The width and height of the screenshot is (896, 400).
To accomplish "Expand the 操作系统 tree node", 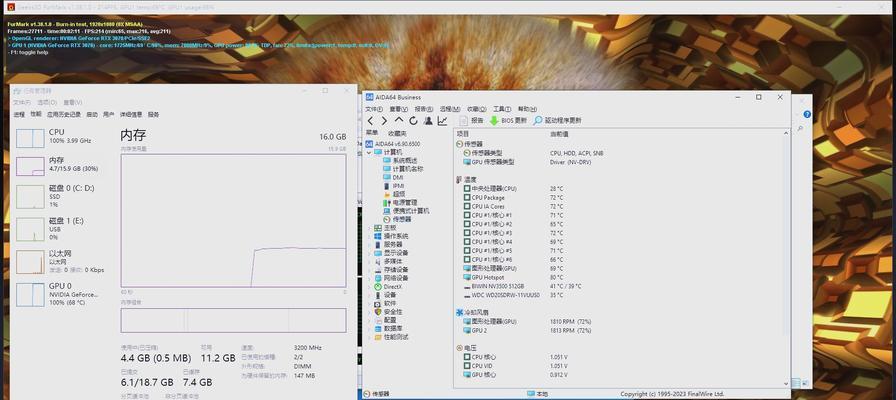I will tap(369, 236).
